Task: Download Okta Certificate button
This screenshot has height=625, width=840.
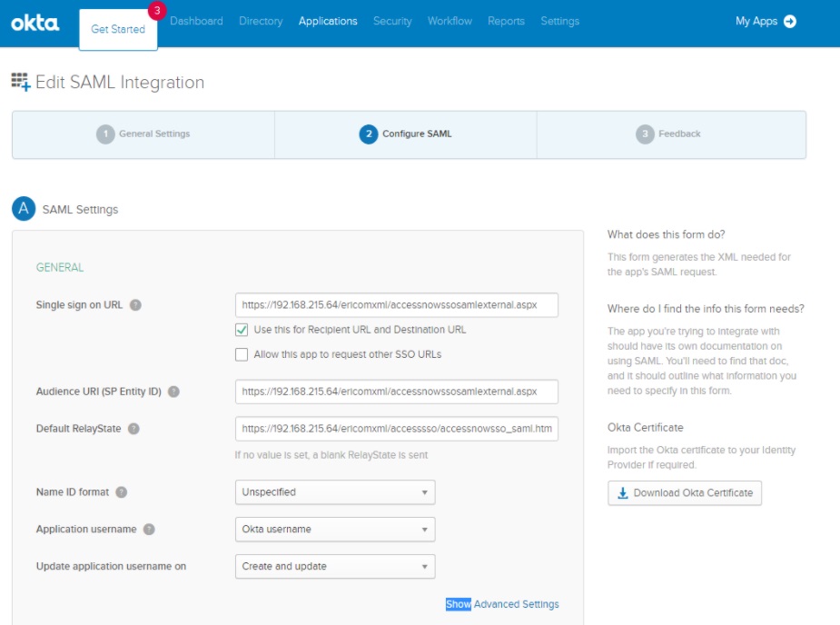Action: click(x=685, y=493)
